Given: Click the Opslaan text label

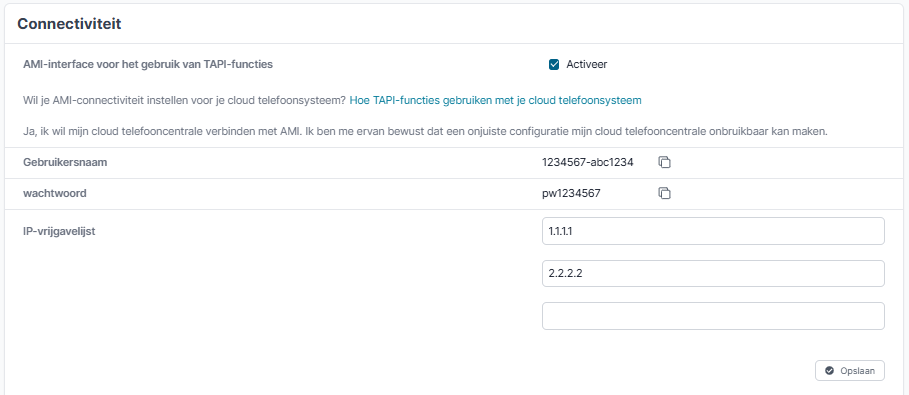Looking at the screenshot, I should pyautogui.click(x=857, y=371).
